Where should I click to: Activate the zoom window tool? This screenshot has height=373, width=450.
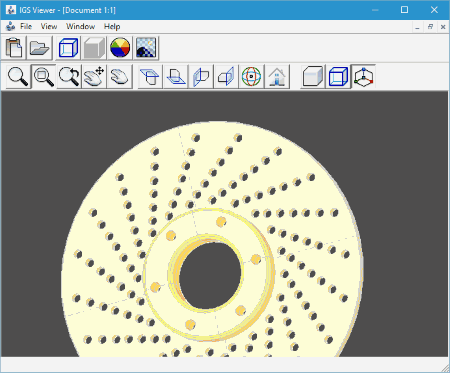44,77
